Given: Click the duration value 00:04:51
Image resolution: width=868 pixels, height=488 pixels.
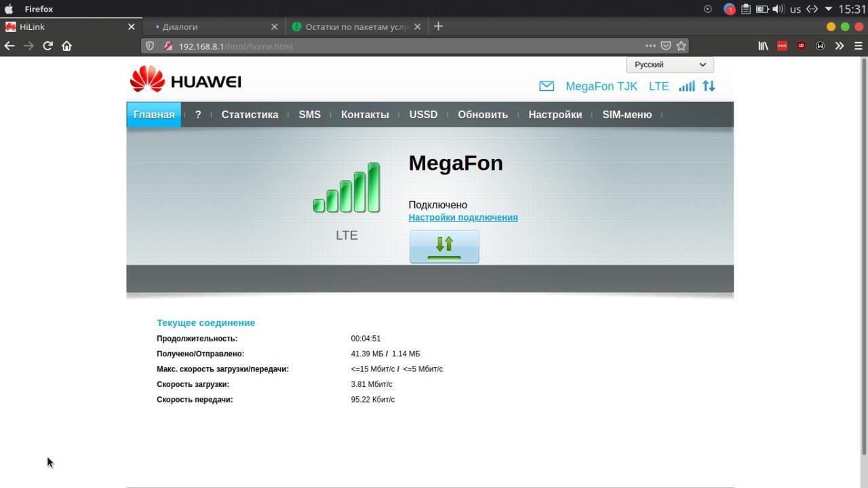Looking at the screenshot, I should point(366,339).
